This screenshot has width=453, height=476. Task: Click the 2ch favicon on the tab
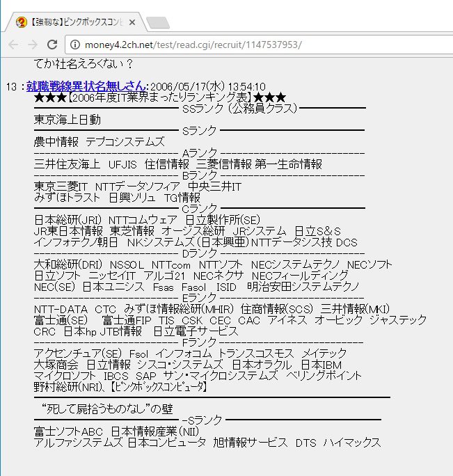point(22,22)
